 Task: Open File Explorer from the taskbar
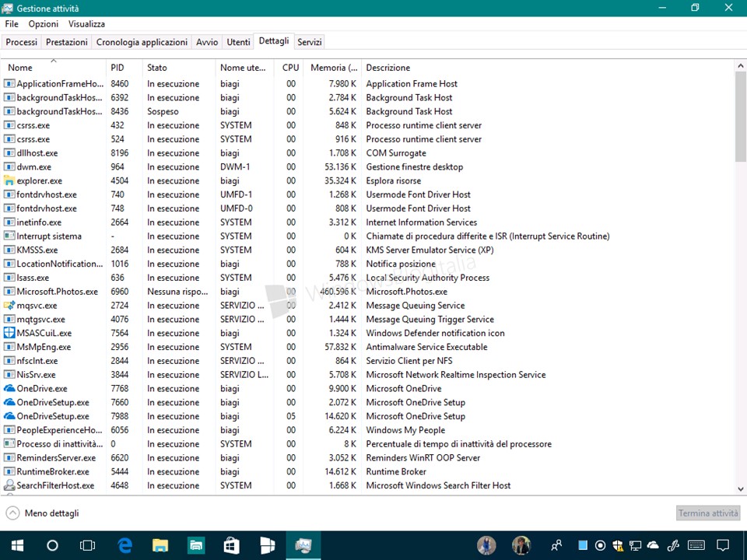click(160, 546)
